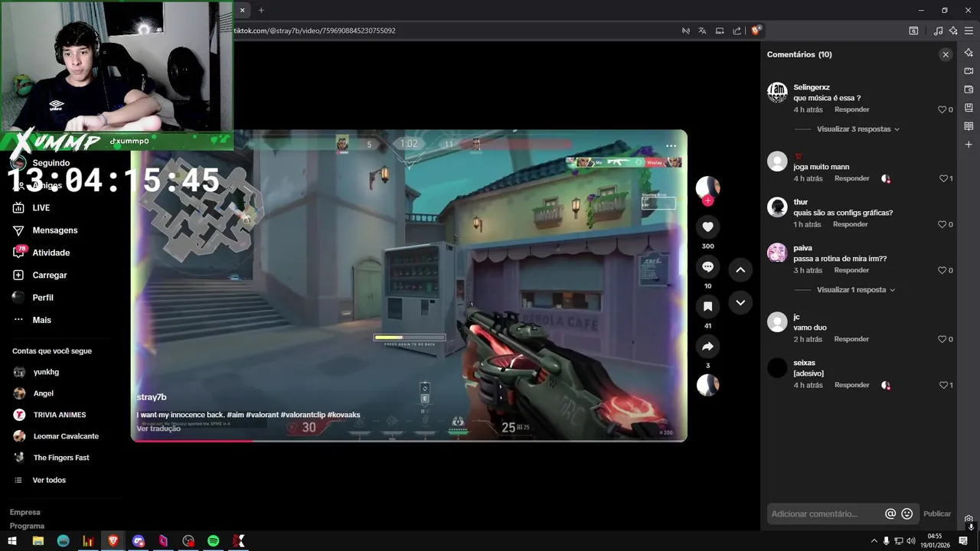Viewport: 980px width, 551px height.
Task: Open 'Ver todos' followed accounts list
Action: click(x=49, y=480)
